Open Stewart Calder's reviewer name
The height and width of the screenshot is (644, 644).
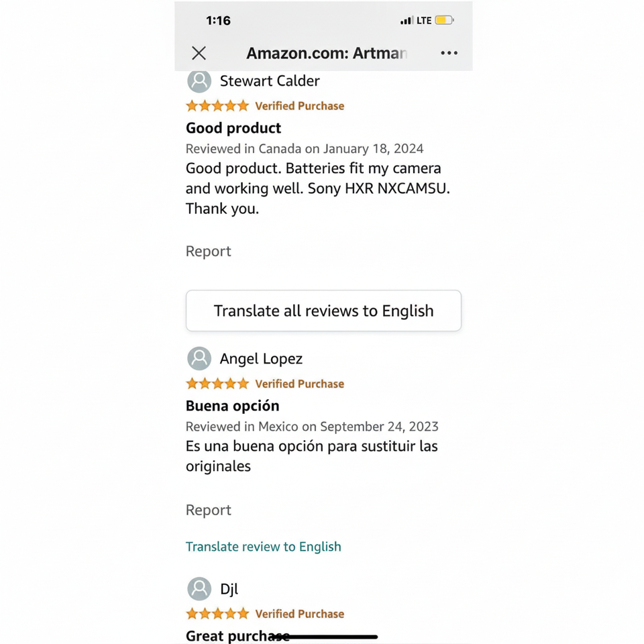[x=270, y=81]
